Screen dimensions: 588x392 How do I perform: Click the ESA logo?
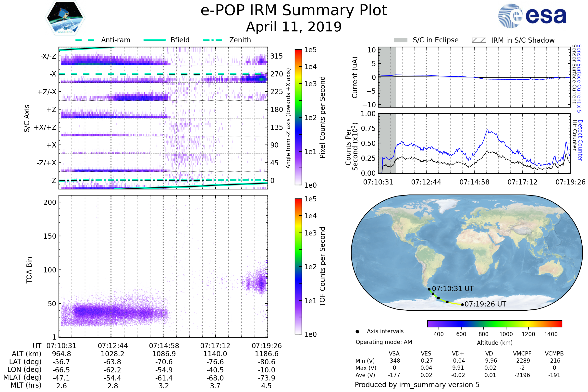(532, 16)
